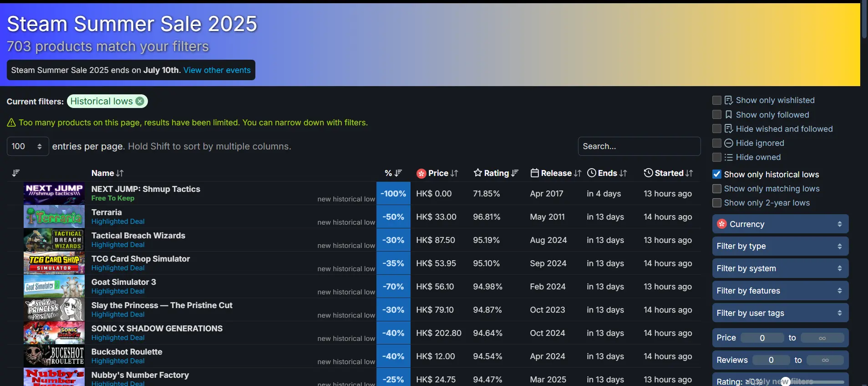The image size is (868, 386).
Task: Sort the table by Rating column
Action: point(496,173)
